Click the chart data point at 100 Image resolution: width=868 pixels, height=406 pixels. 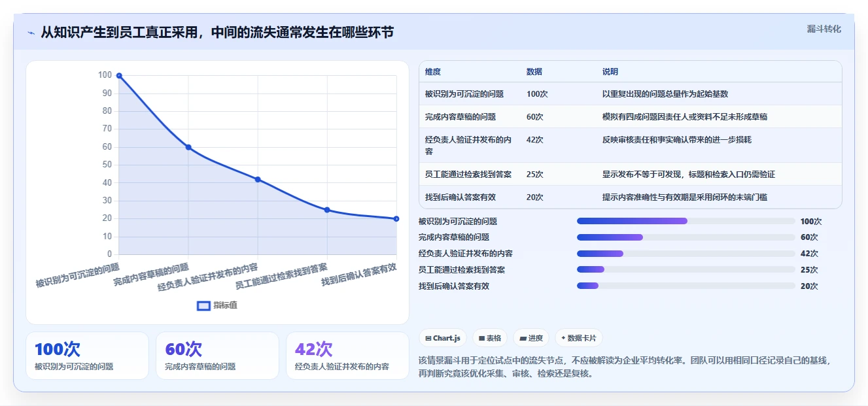click(119, 75)
